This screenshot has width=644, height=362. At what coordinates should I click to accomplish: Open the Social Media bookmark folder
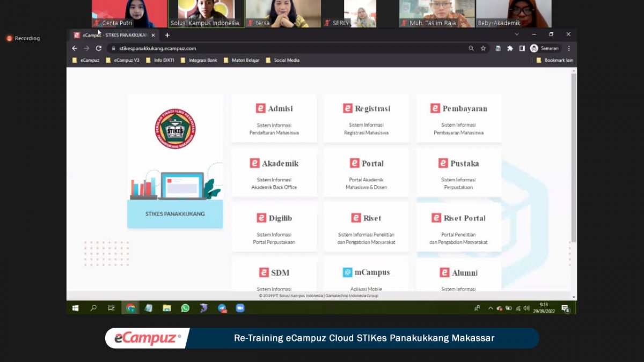[x=283, y=61]
